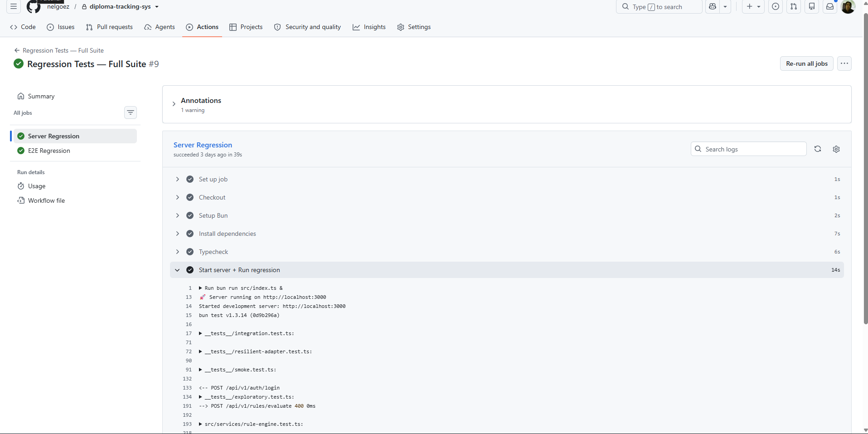Open Copilot dropdown arrow beside chat icon
This screenshot has height=434, width=868.
(725, 7)
